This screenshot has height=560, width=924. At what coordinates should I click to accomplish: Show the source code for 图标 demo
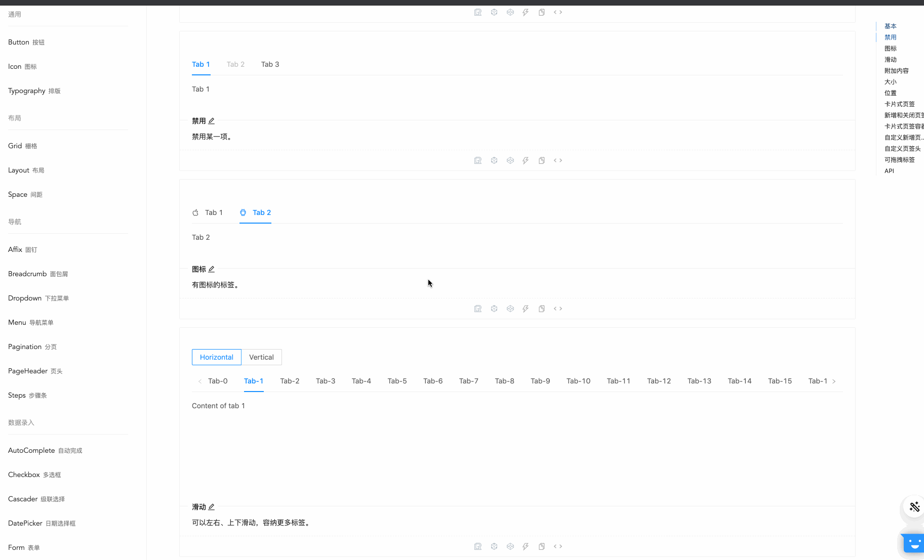pos(558,309)
